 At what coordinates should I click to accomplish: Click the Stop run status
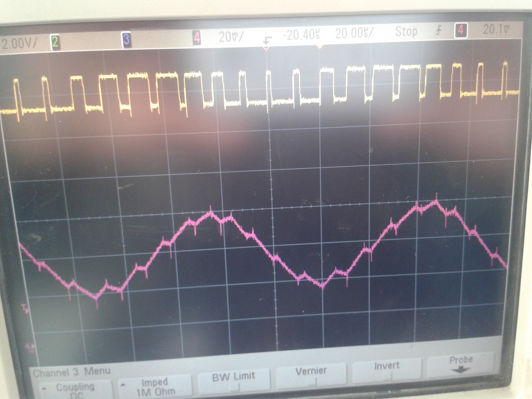[406, 32]
